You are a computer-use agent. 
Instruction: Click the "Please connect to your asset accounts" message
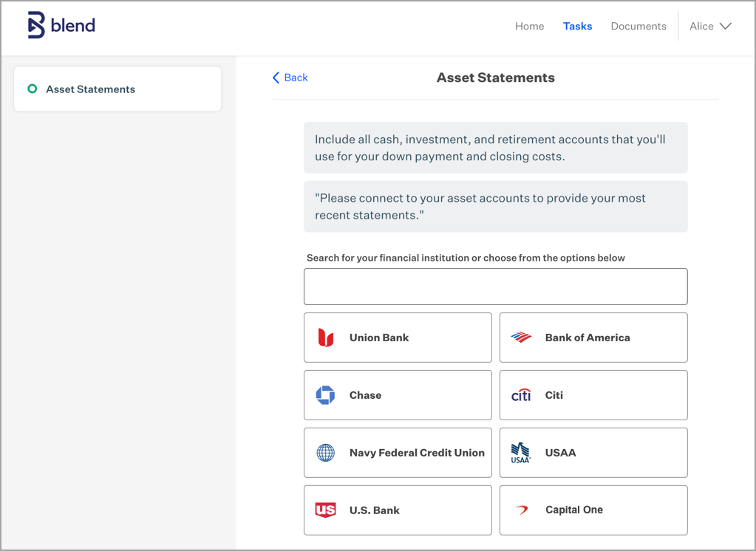click(x=480, y=206)
